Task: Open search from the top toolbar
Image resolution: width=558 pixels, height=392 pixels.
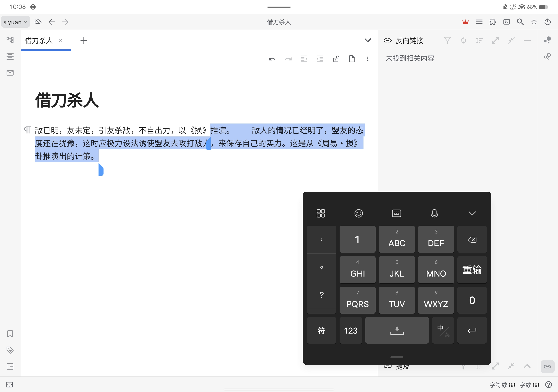Action: click(x=520, y=22)
